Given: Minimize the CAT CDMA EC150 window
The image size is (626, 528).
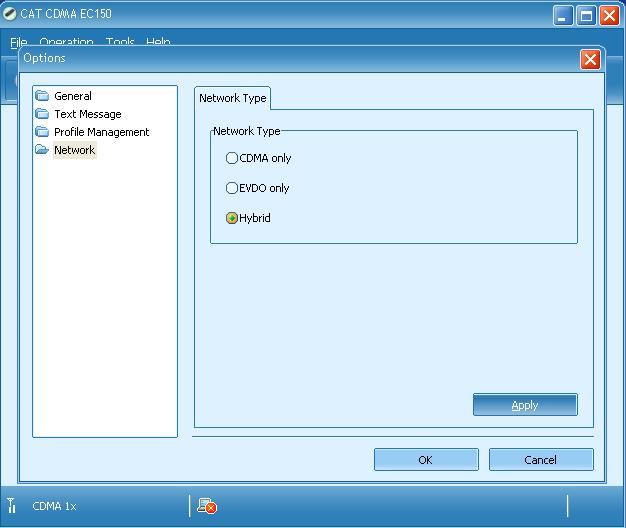Looking at the screenshot, I should [x=563, y=16].
